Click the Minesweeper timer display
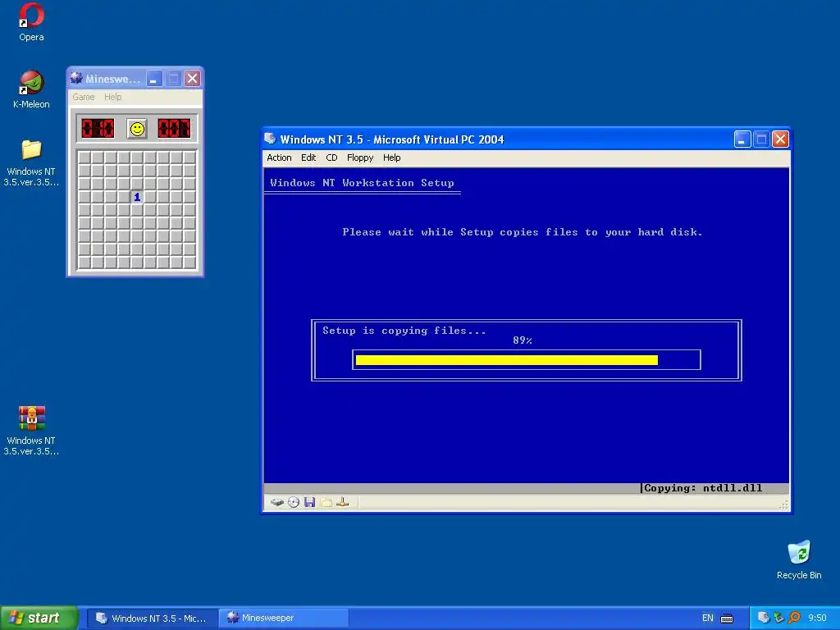 pyautogui.click(x=174, y=129)
